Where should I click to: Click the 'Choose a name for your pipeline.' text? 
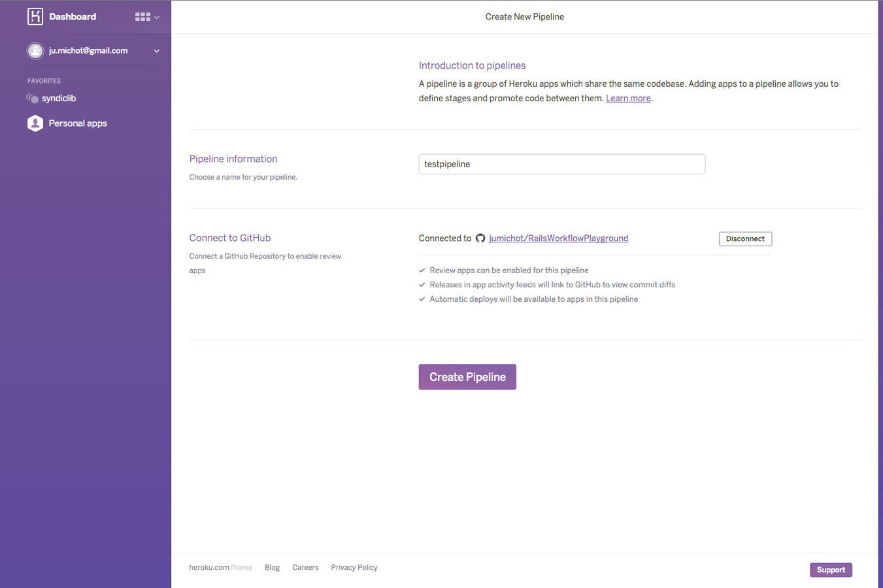coord(243,177)
